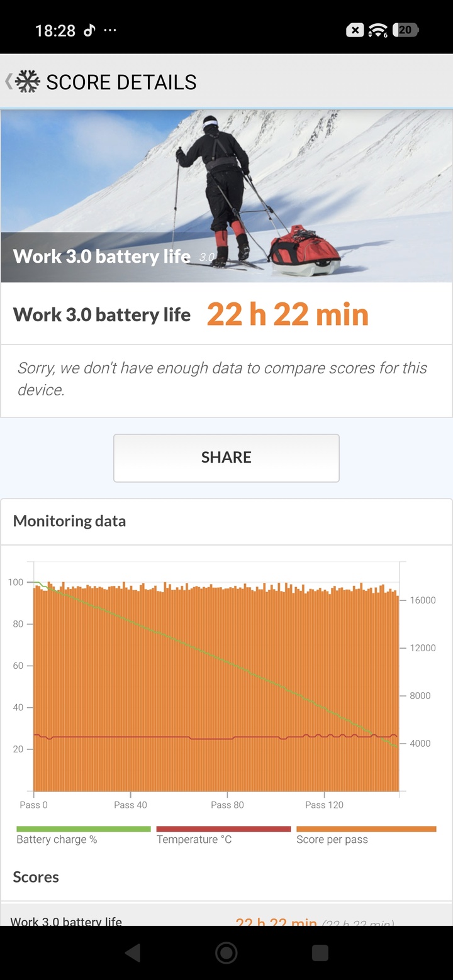Tap the battery level indicator showing 20
Image resolution: width=453 pixels, height=980 pixels.
pos(406,30)
